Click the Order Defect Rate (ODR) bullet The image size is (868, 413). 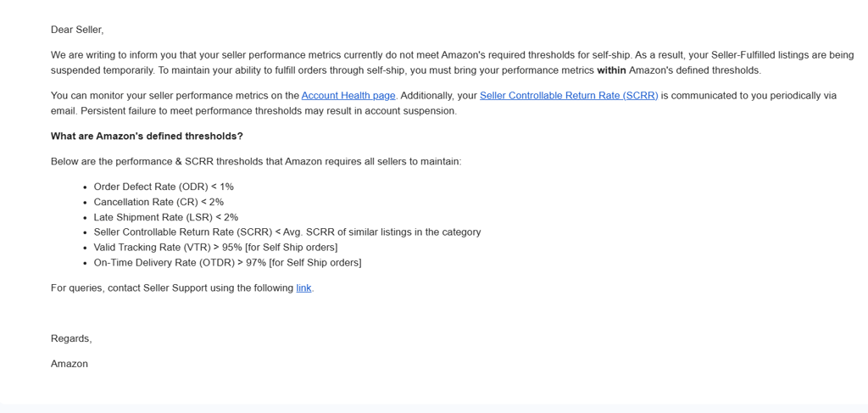coord(164,187)
